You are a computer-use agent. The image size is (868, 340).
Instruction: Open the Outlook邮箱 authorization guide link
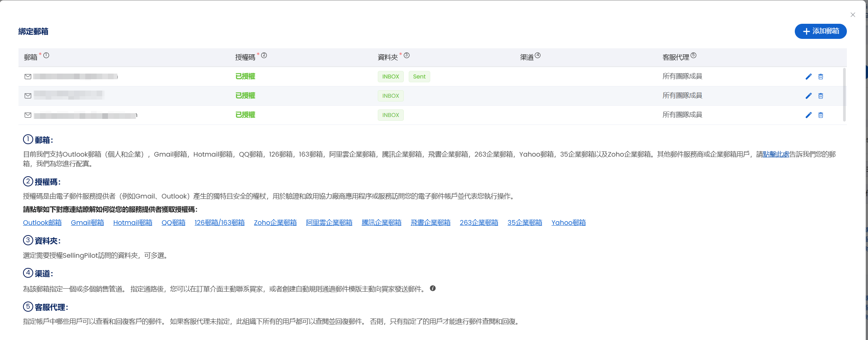pyautogui.click(x=42, y=222)
